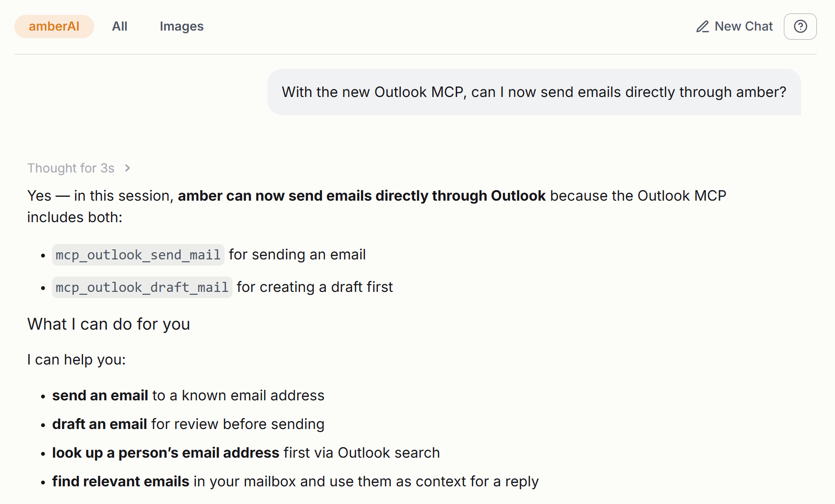Click the bold text find relevant emails

point(121,482)
